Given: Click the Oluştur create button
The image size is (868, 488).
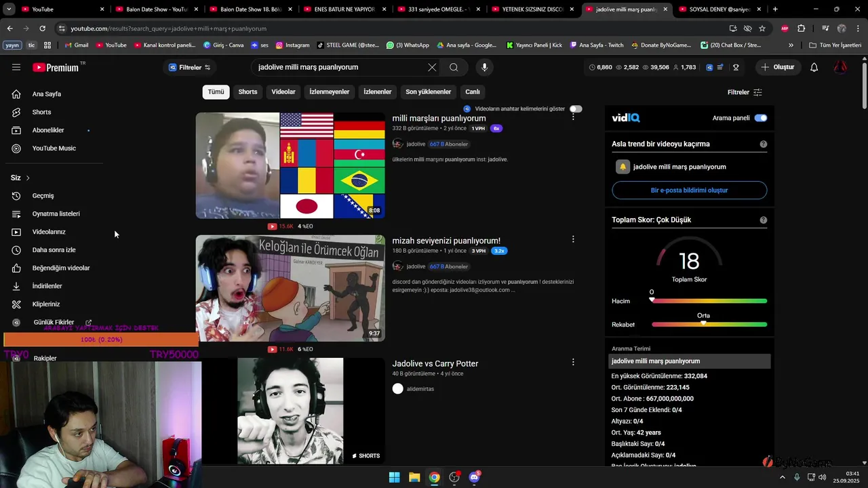Looking at the screenshot, I should point(778,67).
